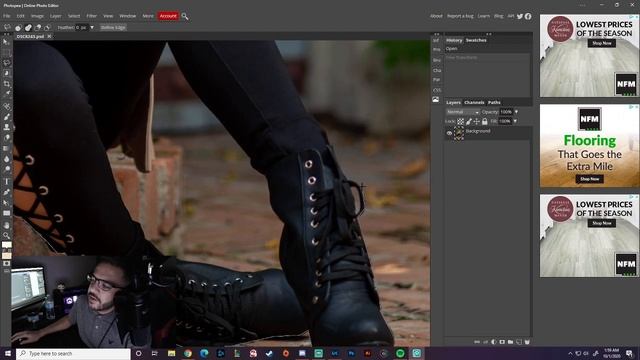Open Photopea Facebook page
Viewport: 640px width, 360px height.
(528, 16)
